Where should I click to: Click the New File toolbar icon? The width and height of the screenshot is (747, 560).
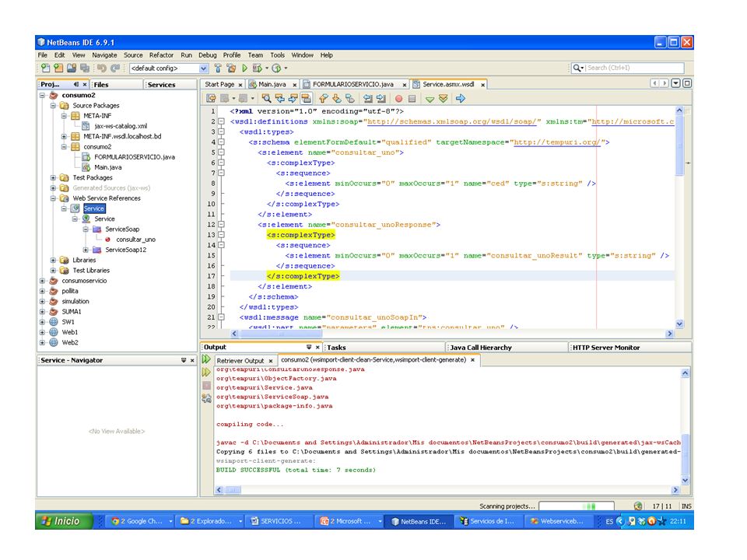45,68
